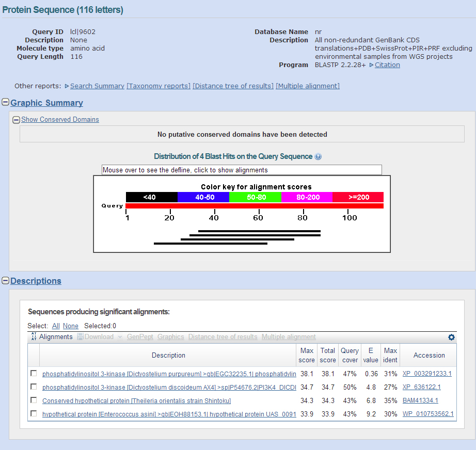Screen dimensions: 476x450
Task: Collapse the Graphic Summary section
Action: 6,102
